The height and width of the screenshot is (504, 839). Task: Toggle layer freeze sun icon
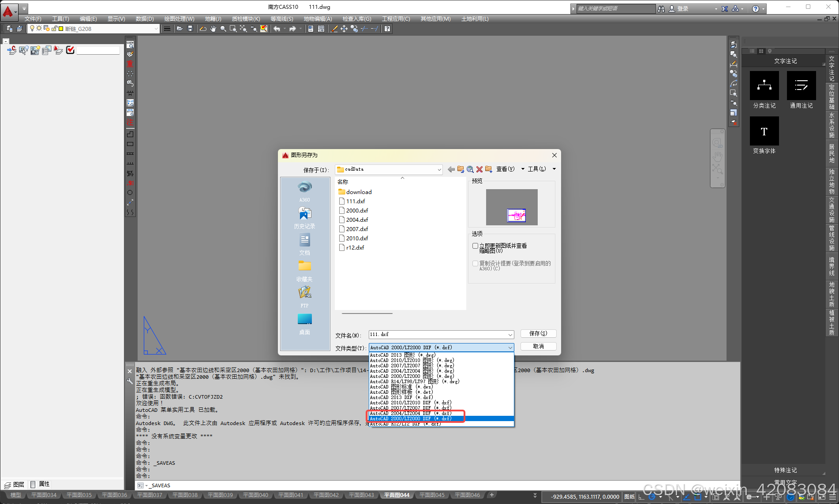pyautogui.click(x=39, y=29)
